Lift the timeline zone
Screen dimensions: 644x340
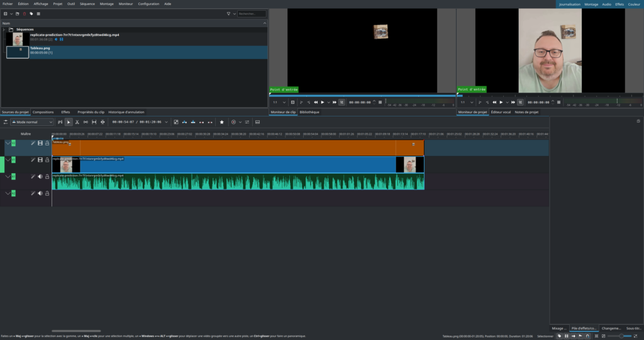click(x=210, y=122)
